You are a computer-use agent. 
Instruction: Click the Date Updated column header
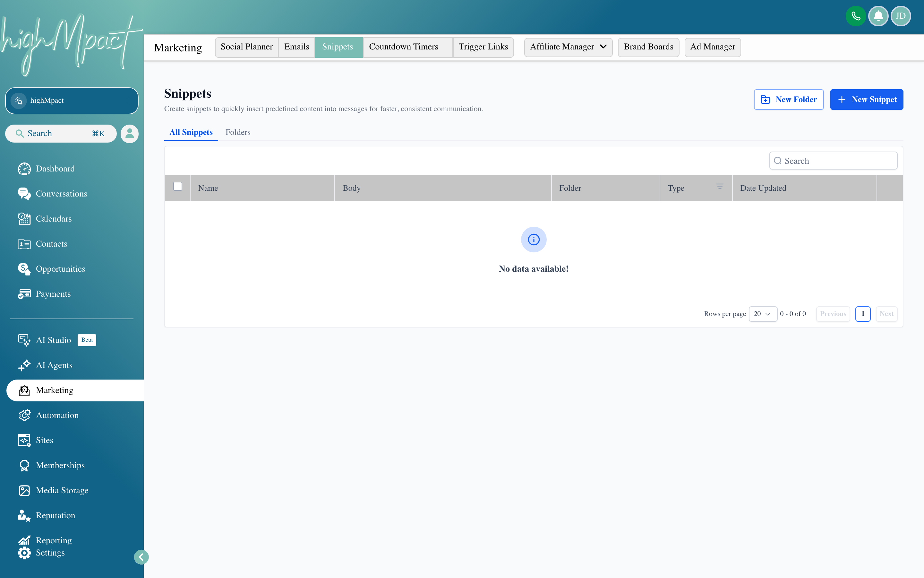click(x=805, y=188)
